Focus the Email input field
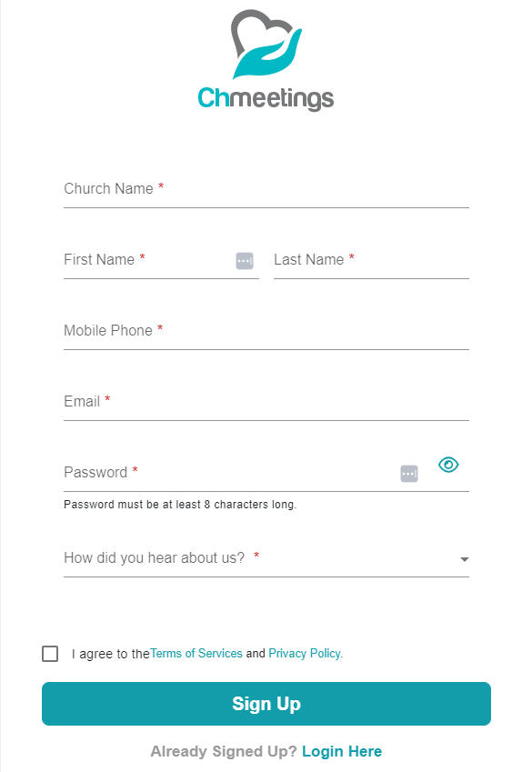The height and width of the screenshot is (772, 532). click(x=266, y=402)
